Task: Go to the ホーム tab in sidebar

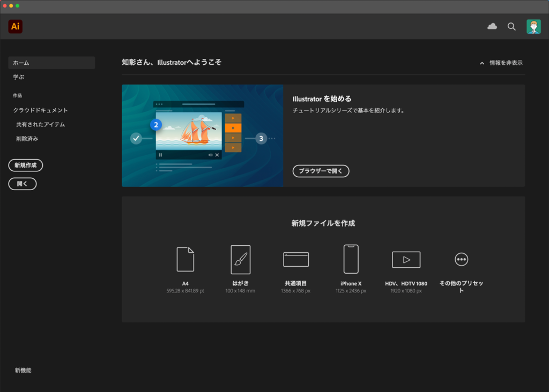Action: click(51, 63)
